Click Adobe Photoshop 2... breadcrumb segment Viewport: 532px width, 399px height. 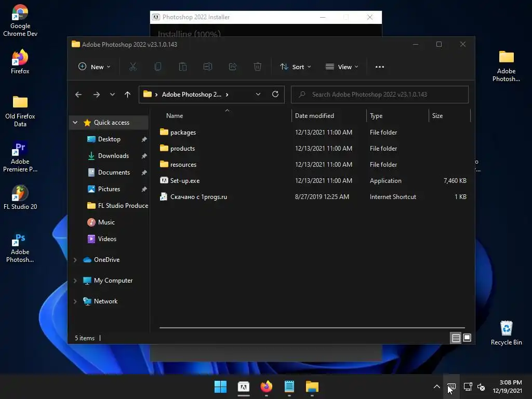tap(192, 95)
